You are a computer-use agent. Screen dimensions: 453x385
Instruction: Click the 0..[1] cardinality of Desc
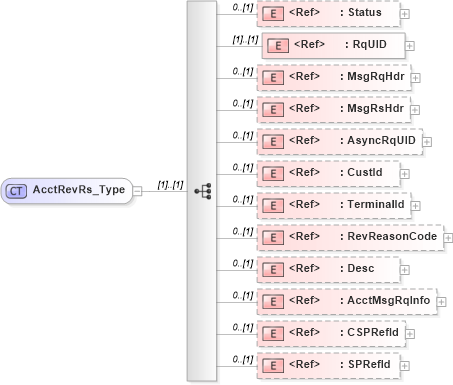[x=243, y=264]
